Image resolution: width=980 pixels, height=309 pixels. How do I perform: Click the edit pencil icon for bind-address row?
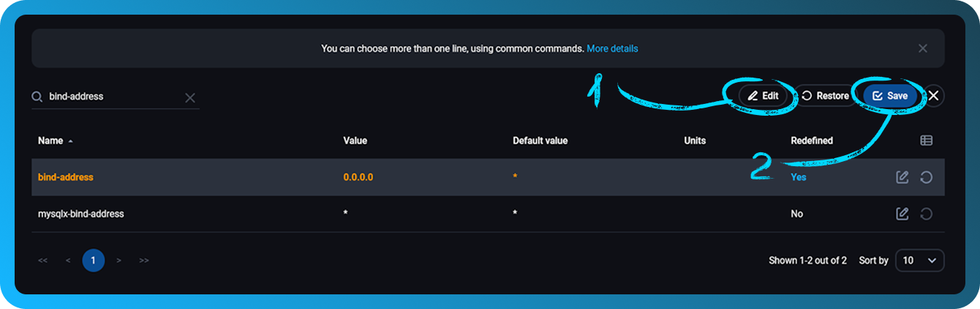[902, 177]
